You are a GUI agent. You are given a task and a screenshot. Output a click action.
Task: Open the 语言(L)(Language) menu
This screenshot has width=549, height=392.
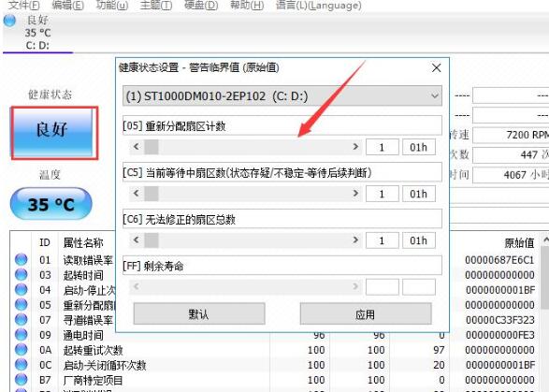pyautogui.click(x=318, y=6)
